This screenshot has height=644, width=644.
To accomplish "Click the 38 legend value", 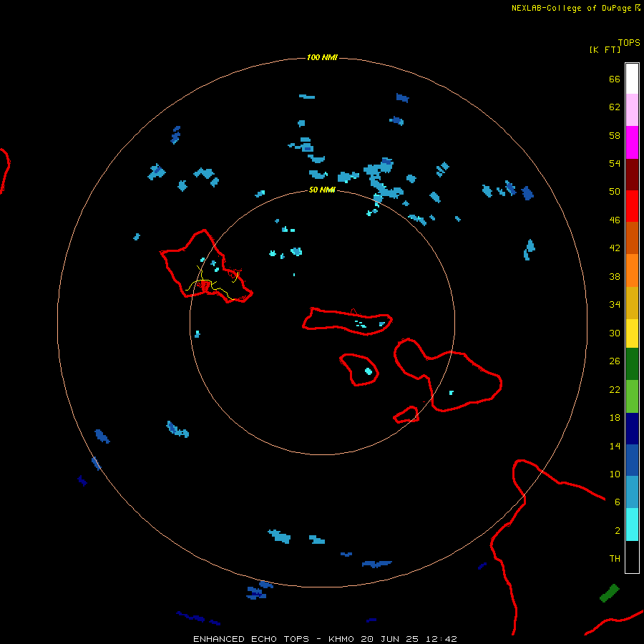I will [x=615, y=277].
